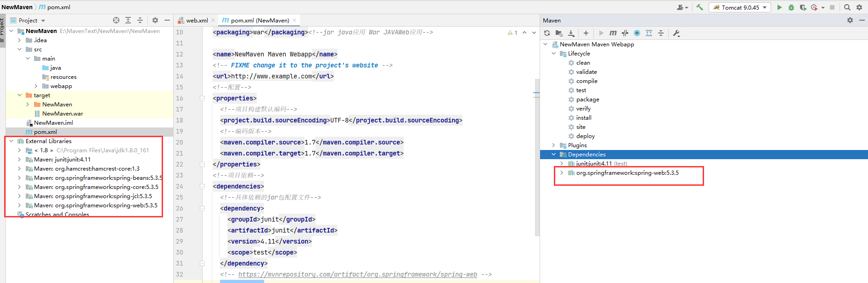Reload all Maven projects
Image resolution: width=868 pixels, height=283 pixels.
tap(547, 33)
